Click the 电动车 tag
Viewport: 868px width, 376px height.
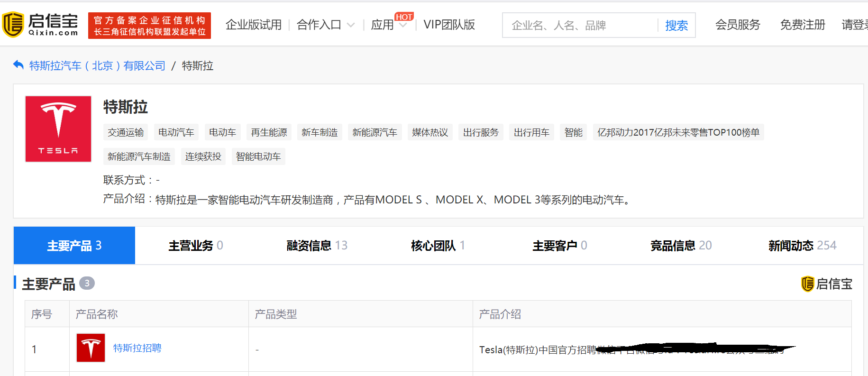(223, 132)
